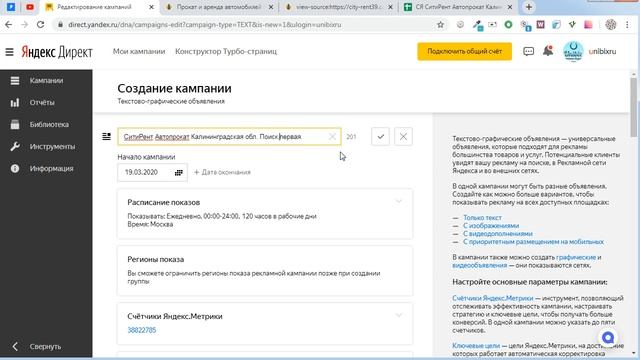Open the chat assistant bubble at bottom right
640x360 pixels.
tap(608, 338)
